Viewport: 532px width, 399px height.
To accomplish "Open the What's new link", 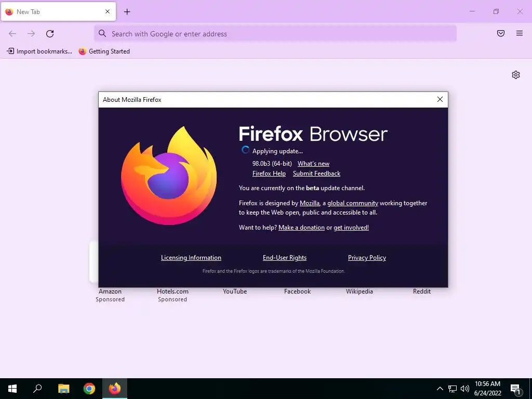I will [x=313, y=164].
